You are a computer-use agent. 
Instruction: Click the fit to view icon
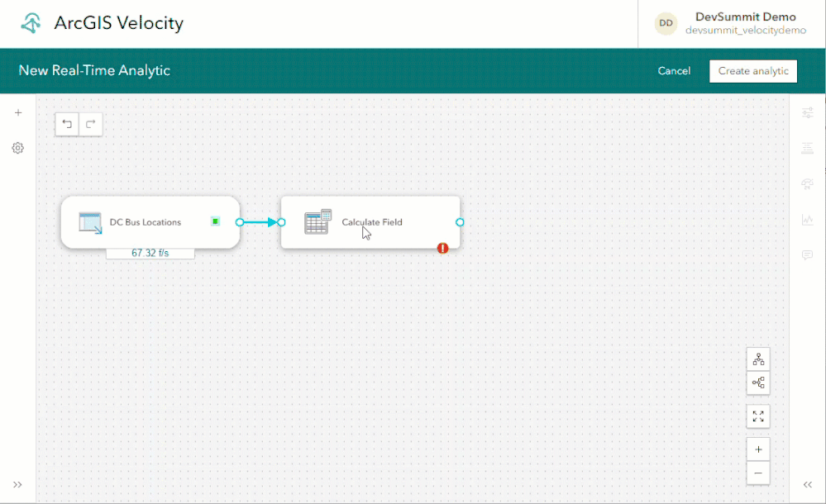point(758,416)
